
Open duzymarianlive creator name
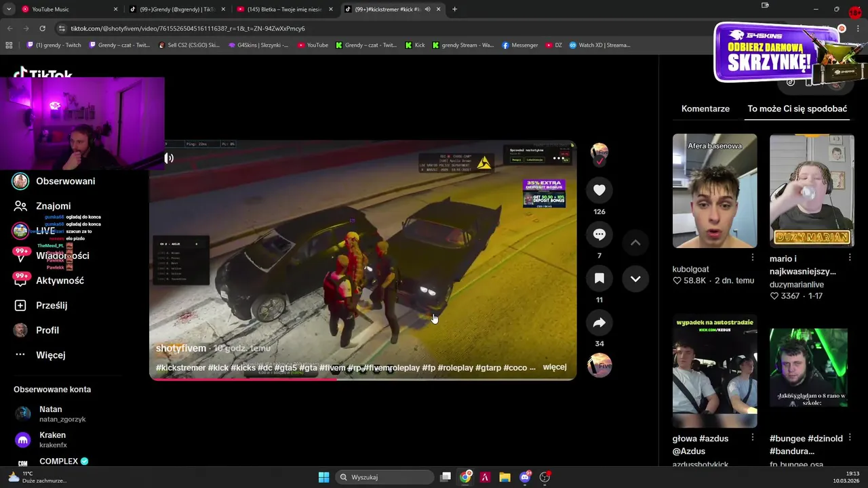pos(797,285)
